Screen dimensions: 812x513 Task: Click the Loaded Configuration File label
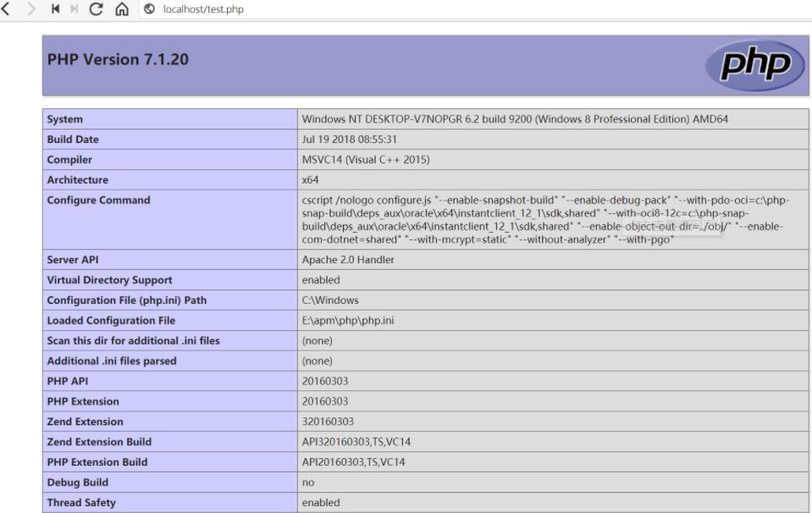pos(111,321)
